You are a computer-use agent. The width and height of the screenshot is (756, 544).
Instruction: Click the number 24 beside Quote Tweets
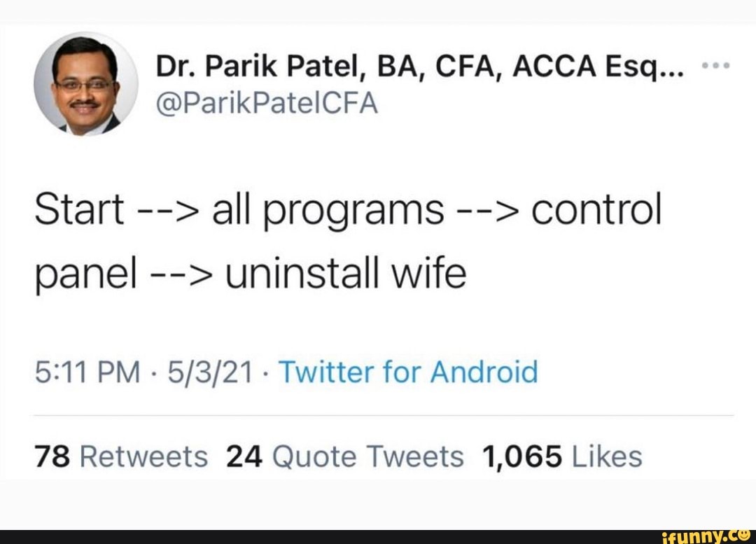point(244,456)
